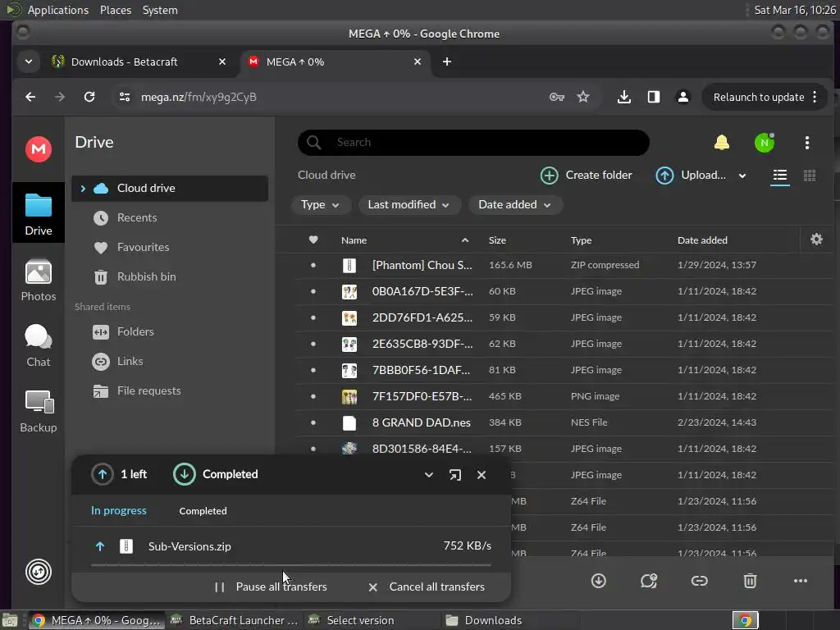Open notifications bell
Screen dimensions: 840x630
tap(722, 143)
